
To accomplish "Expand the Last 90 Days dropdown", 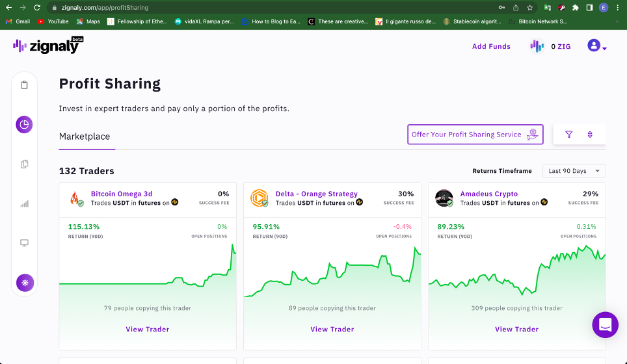I will pos(574,171).
